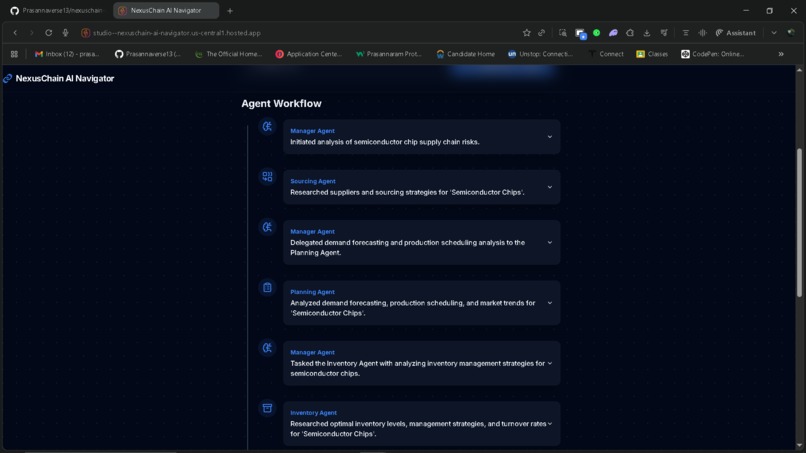The width and height of the screenshot is (806, 453).
Task: Expand the Inventory Agent card chevron
Action: pyautogui.click(x=549, y=424)
